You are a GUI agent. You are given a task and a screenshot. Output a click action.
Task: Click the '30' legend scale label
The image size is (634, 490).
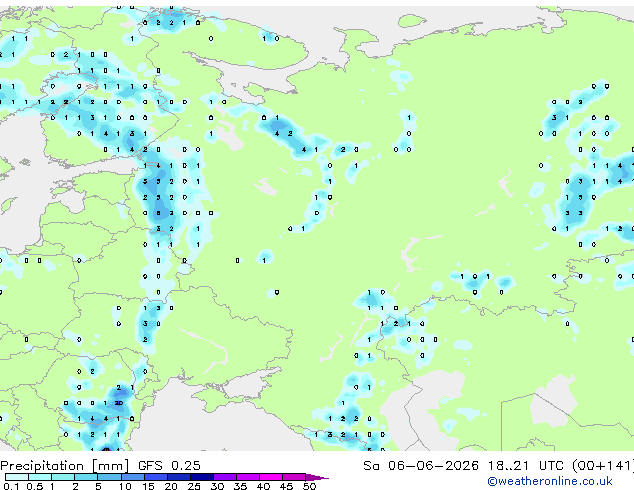[217, 486]
